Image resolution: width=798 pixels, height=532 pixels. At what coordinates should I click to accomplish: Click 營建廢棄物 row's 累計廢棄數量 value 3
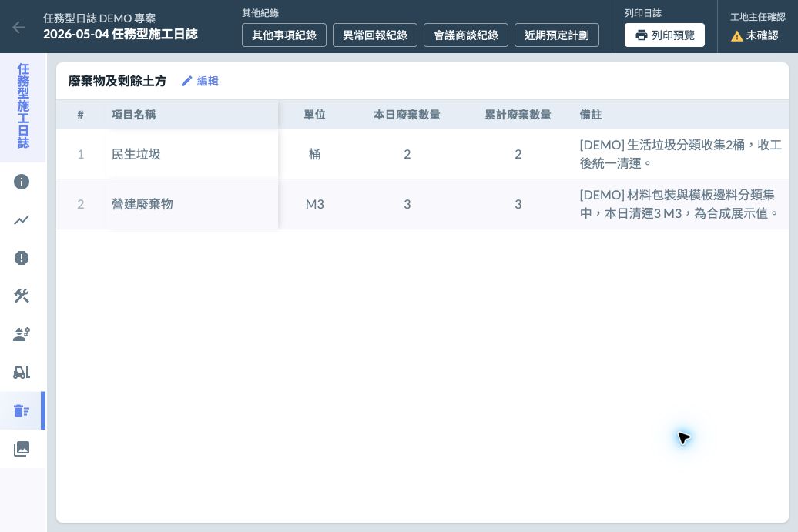pyautogui.click(x=518, y=204)
